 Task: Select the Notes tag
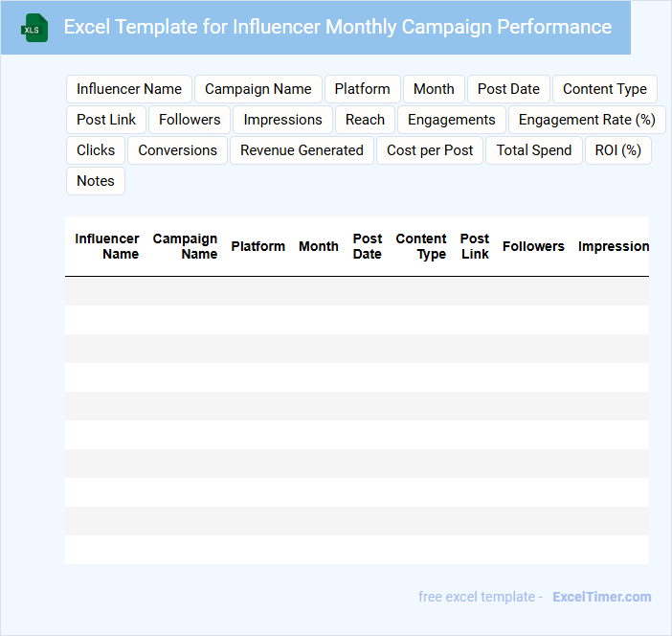tap(96, 181)
